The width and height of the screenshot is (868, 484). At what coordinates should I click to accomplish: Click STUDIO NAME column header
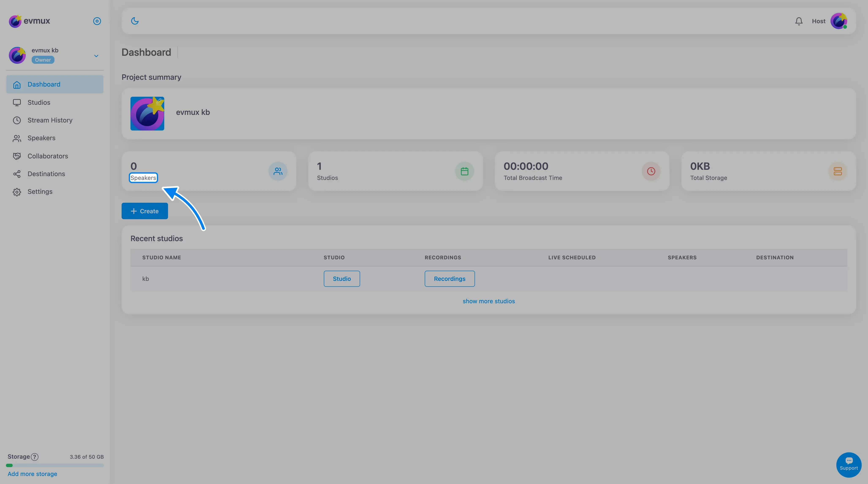coord(161,257)
